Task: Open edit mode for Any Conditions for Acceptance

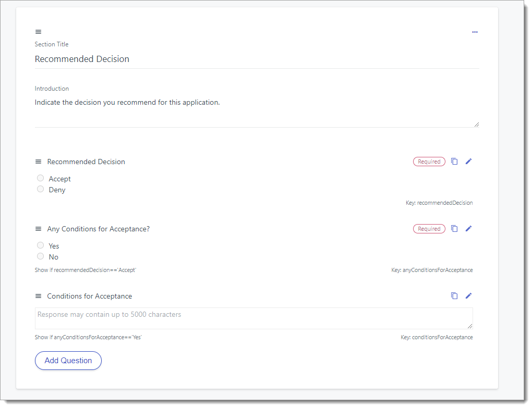Action: tap(468, 228)
